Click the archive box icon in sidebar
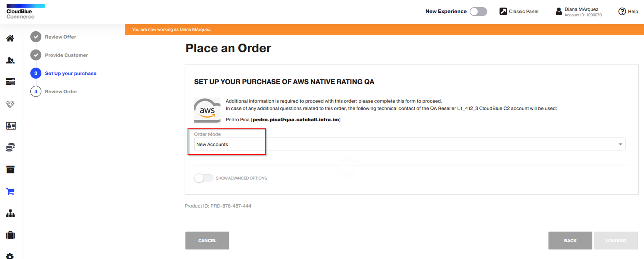644x259 pixels. click(10, 169)
